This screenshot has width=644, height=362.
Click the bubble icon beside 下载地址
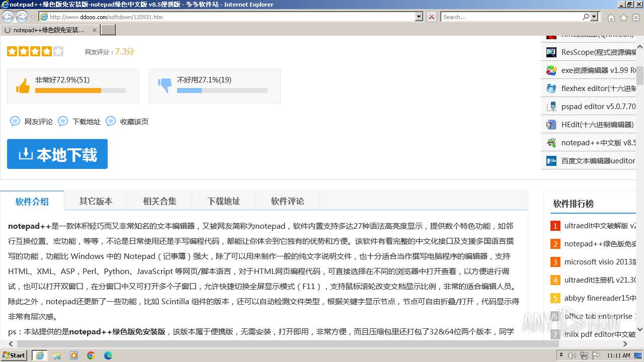[x=63, y=121]
